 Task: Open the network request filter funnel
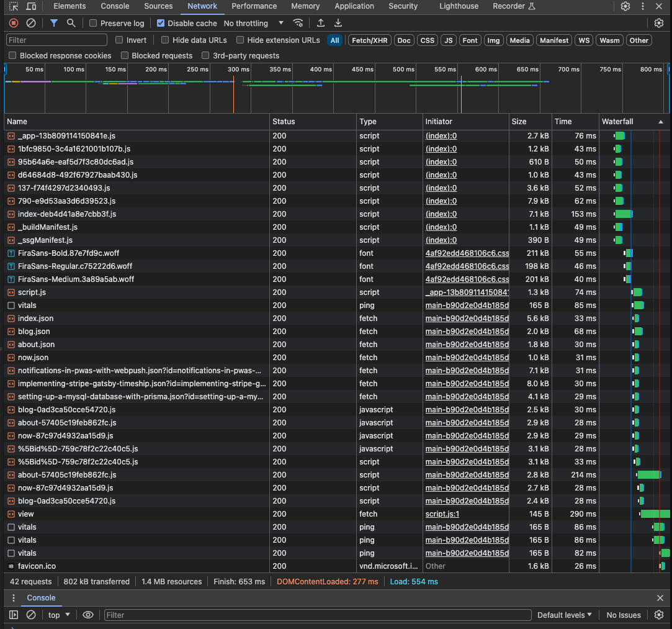click(53, 23)
